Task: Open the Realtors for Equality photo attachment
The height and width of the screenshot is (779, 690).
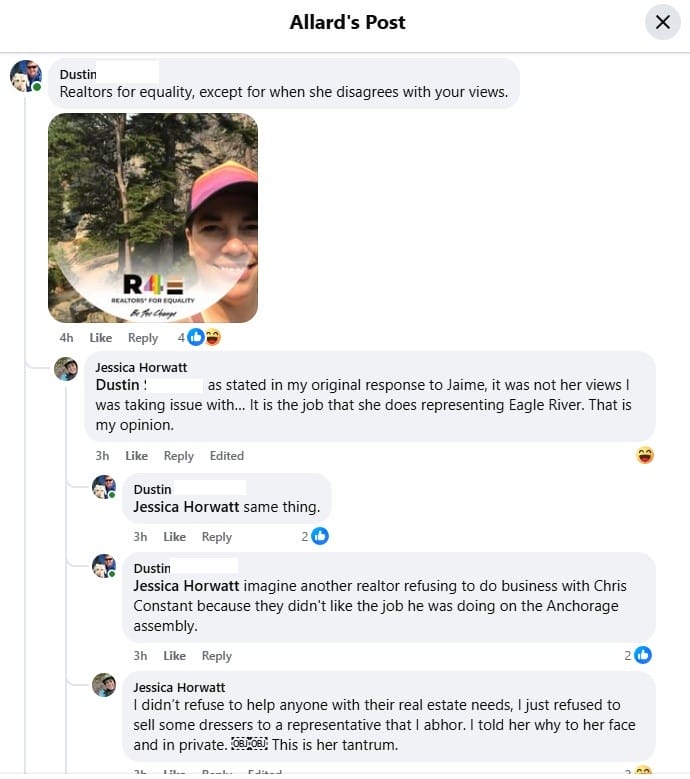Action: pyautogui.click(x=153, y=218)
